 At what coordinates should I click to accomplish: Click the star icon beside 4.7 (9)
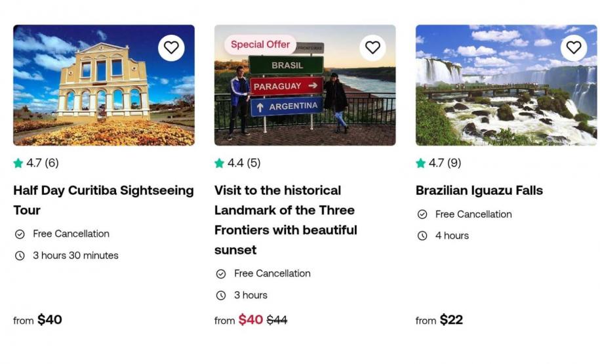click(x=421, y=163)
